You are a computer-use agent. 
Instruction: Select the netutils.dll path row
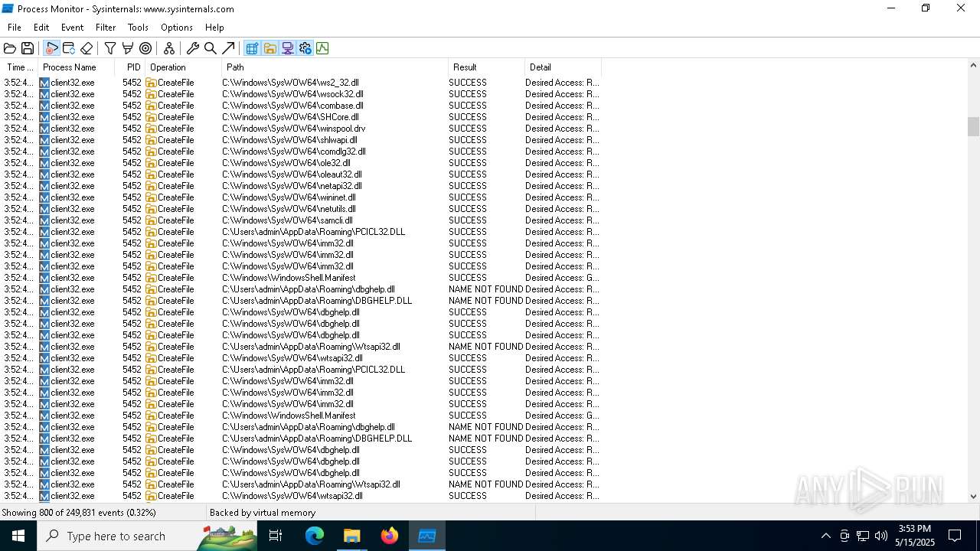pos(301,209)
